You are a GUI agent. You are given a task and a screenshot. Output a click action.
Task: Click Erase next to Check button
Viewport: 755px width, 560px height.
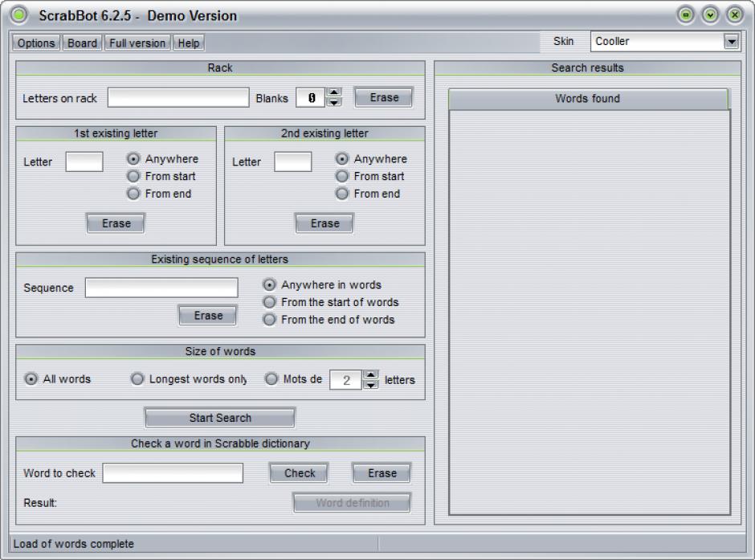tap(382, 473)
